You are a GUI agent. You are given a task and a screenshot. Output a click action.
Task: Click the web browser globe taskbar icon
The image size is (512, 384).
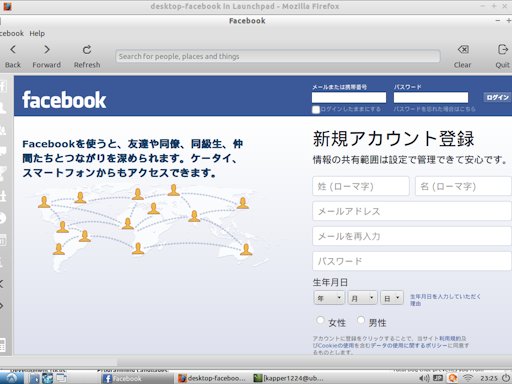click(47, 378)
